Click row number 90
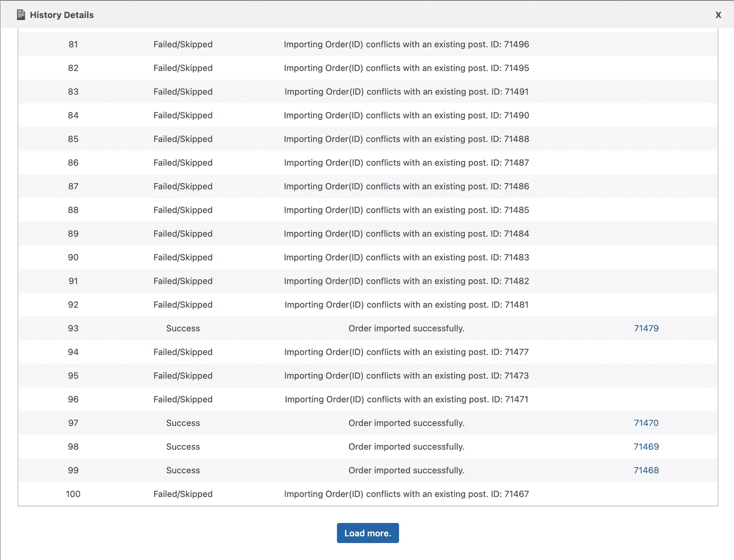Image resolution: width=734 pixels, height=560 pixels. 73,257
